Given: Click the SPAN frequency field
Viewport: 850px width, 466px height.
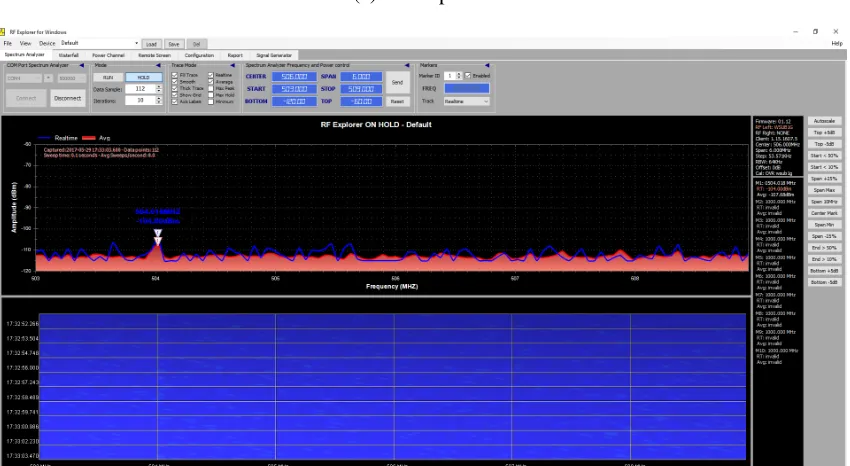Looking at the screenshot, I should [x=362, y=76].
